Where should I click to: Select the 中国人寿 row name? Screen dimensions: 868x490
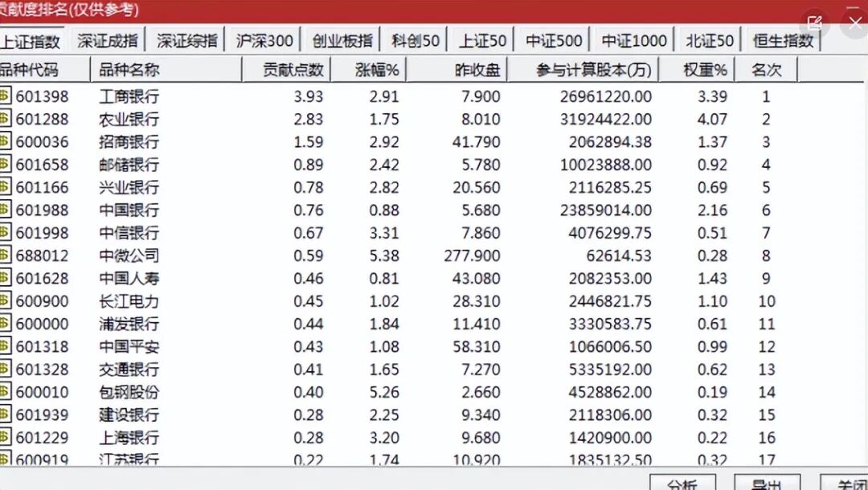(129, 278)
